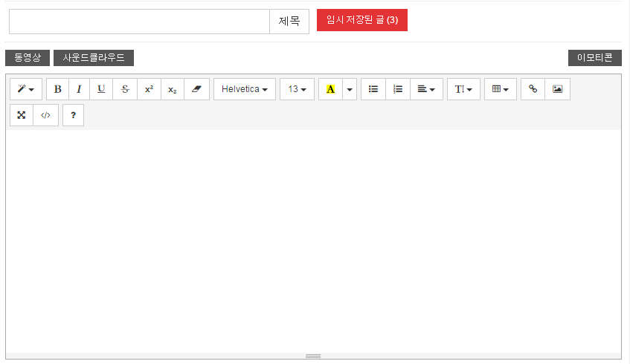Image resolution: width=630 pixels, height=364 pixels.
Task: Focus the 제목 title input field
Action: (139, 22)
